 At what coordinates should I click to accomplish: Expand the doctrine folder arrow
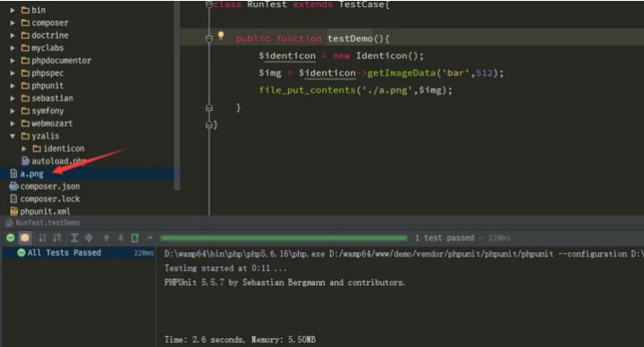click(13, 35)
